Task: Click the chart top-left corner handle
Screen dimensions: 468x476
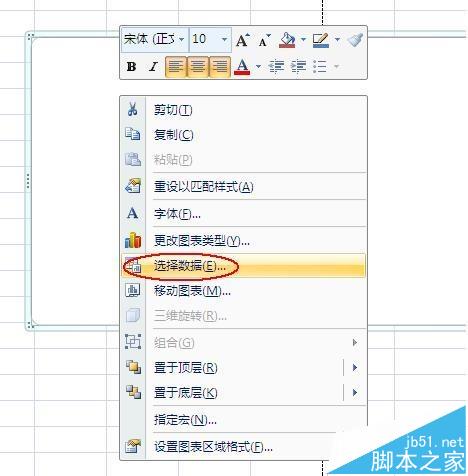Action: pos(30,36)
